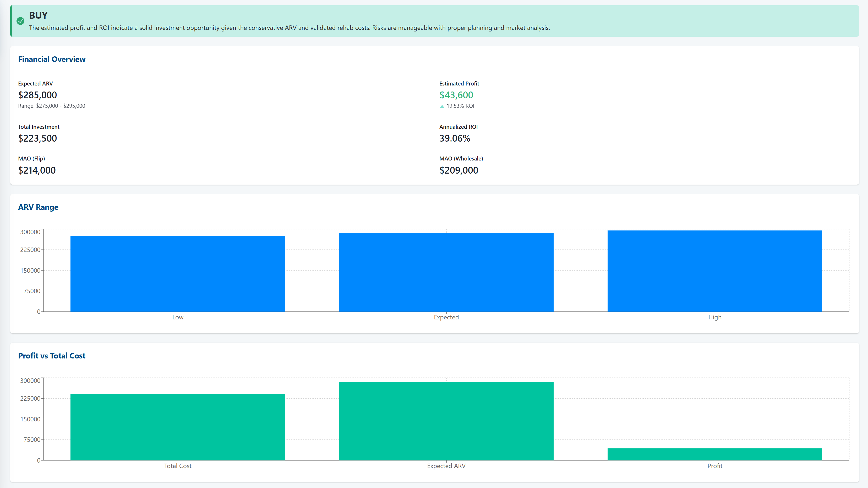Click the Low axis label on ARV chart
The image size is (868, 488).
click(x=178, y=317)
